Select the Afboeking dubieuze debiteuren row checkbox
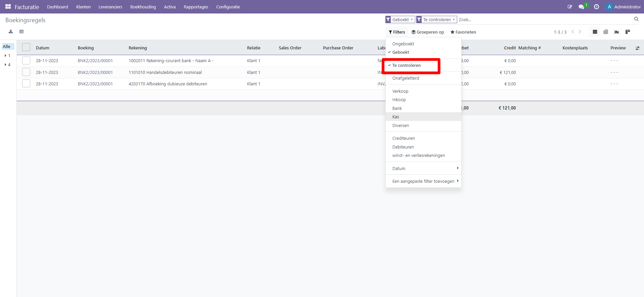 pyautogui.click(x=26, y=84)
